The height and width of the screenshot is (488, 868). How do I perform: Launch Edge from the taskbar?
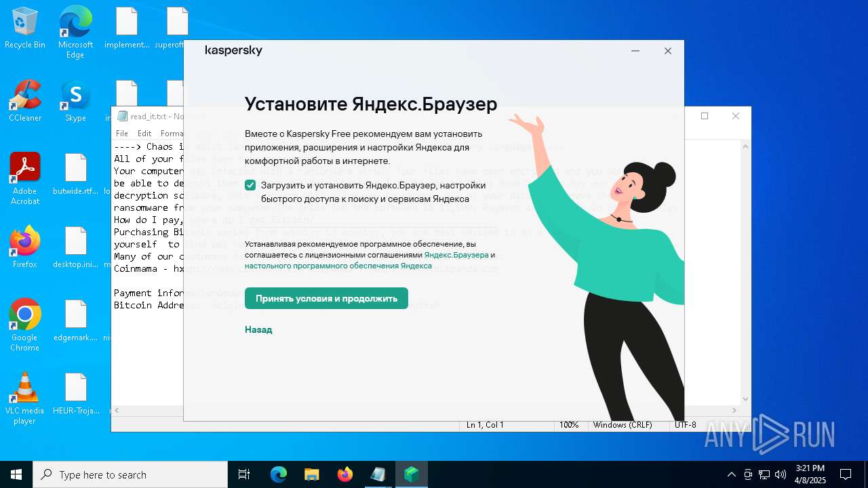(x=279, y=474)
